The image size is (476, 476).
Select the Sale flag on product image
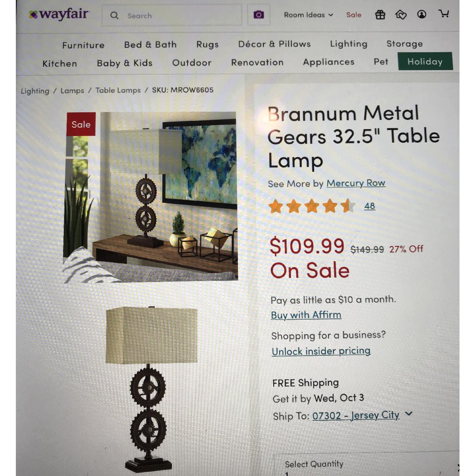click(80, 124)
